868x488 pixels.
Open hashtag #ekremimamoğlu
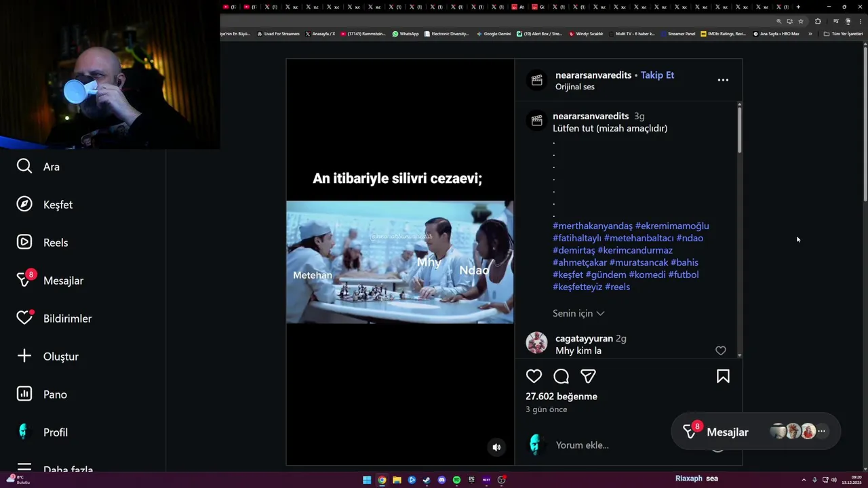672,226
